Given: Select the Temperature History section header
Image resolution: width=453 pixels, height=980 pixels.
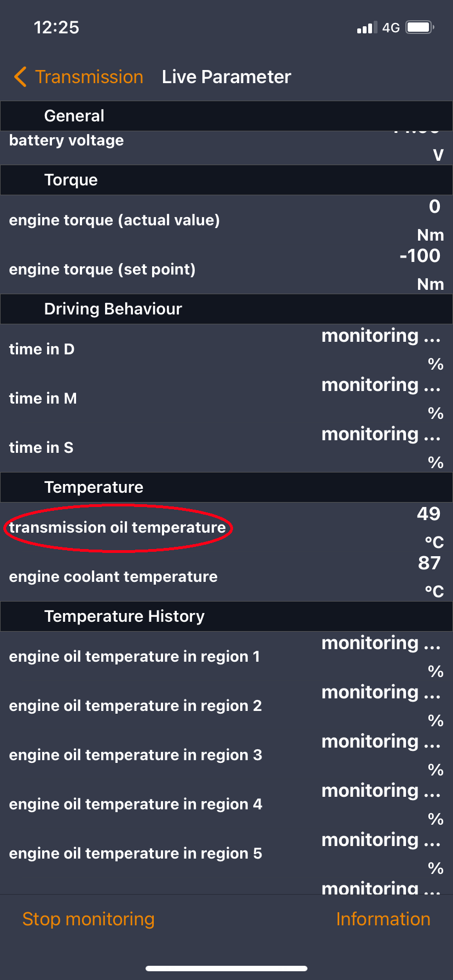Looking at the screenshot, I should (x=226, y=616).
